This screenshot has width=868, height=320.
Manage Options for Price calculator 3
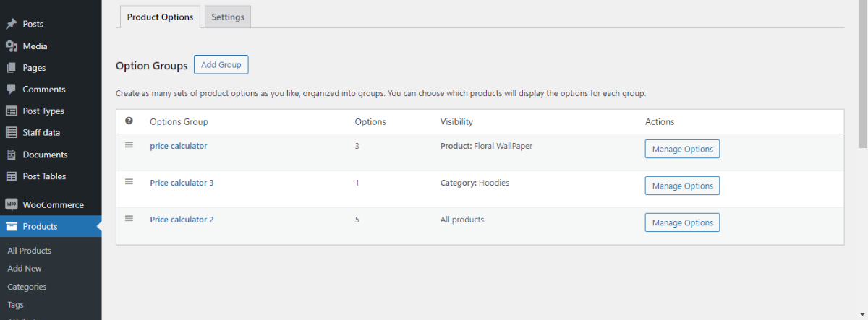click(x=683, y=186)
